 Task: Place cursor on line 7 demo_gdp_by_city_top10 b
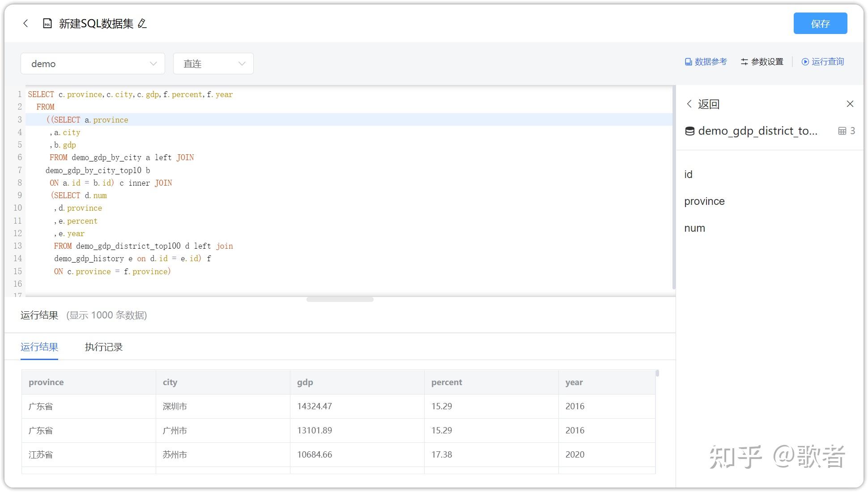pyautogui.click(x=98, y=170)
